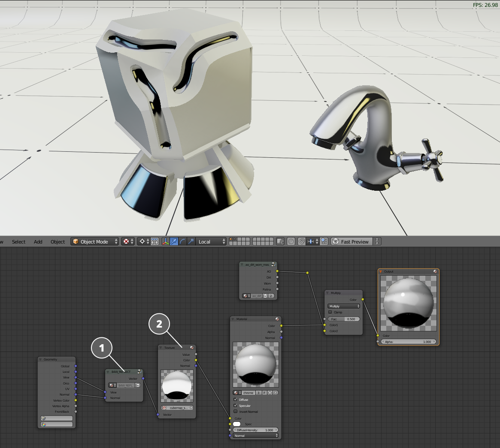Remove the cubemap texture with X icon
Screen dimensions: 500x448
(x=191, y=408)
